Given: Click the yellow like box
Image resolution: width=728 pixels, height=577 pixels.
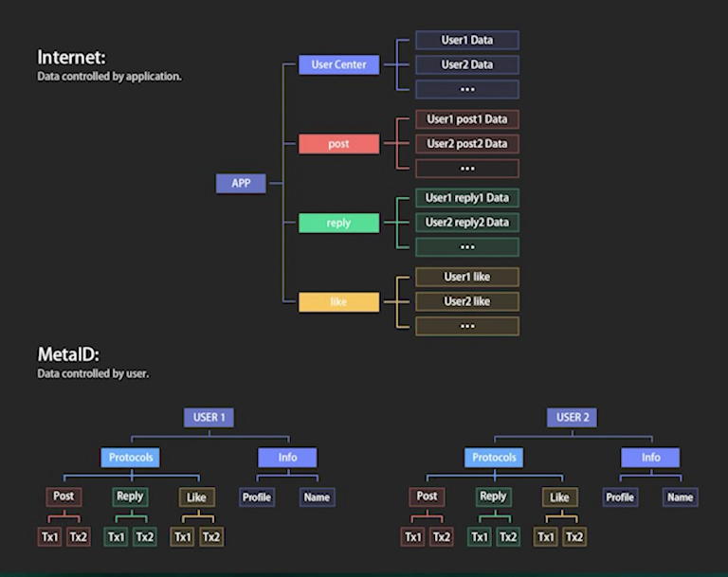Looking at the screenshot, I should point(338,301).
